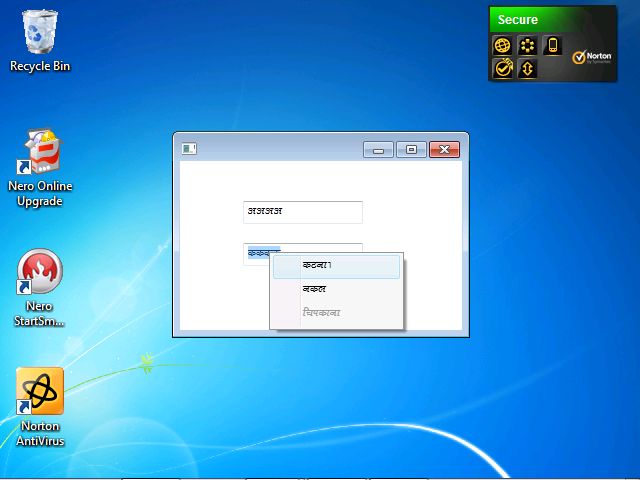Click the globe icon in Norton gadget

(502, 45)
